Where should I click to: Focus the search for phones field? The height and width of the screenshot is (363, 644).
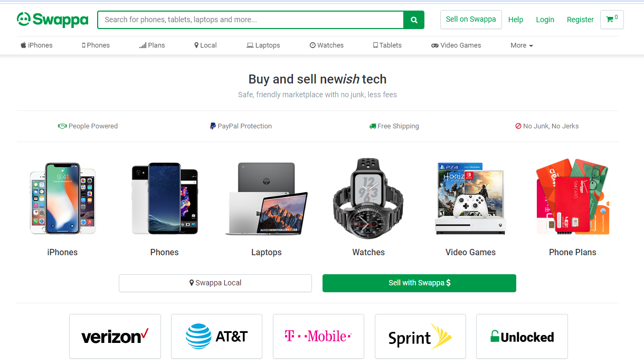(x=251, y=20)
